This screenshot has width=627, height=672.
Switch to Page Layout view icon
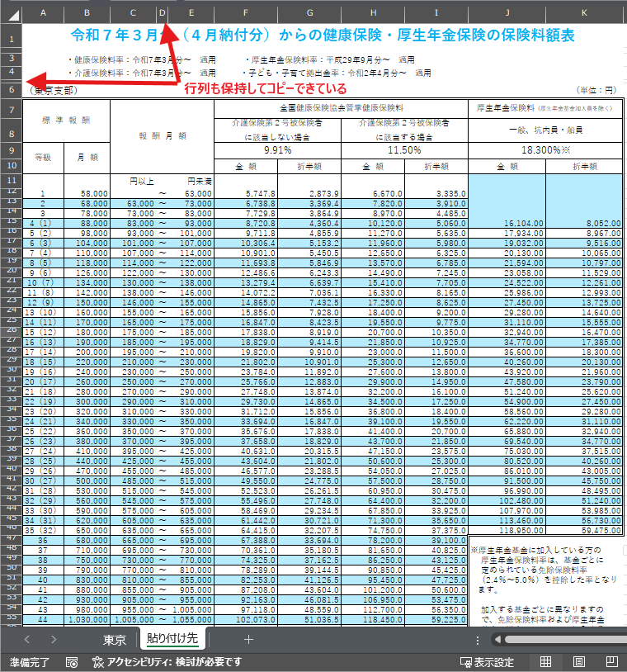pos(578,662)
